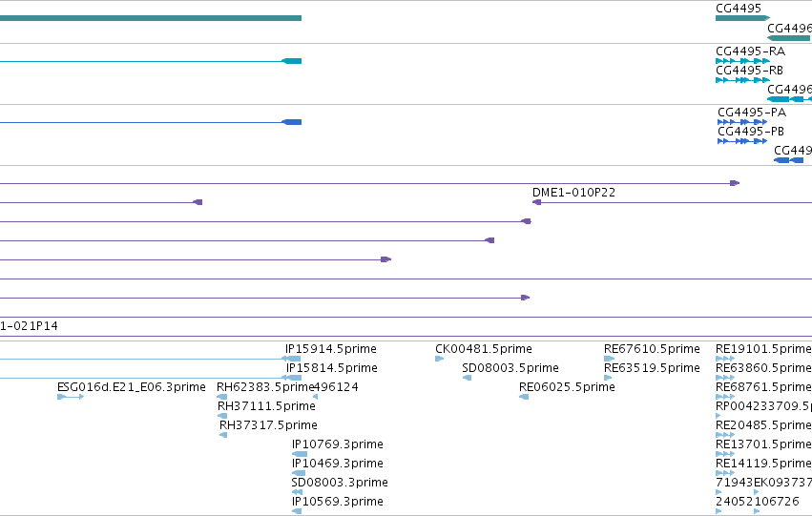
Task: Select the glyph under RH37317.5prime
Action: click(x=223, y=435)
